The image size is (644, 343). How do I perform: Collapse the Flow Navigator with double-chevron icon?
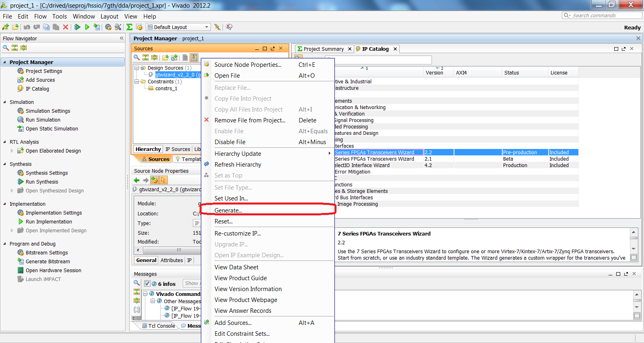(x=122, y=38)
